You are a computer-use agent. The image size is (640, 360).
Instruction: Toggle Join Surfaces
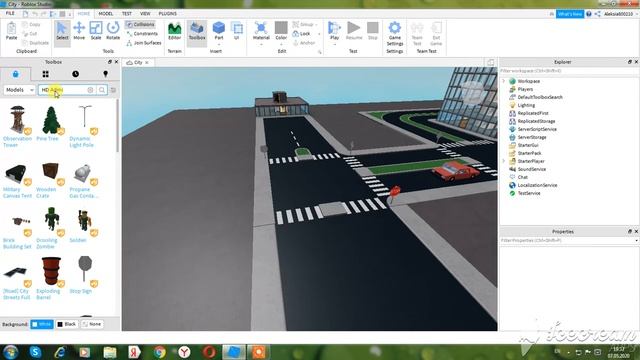[144, 42]
